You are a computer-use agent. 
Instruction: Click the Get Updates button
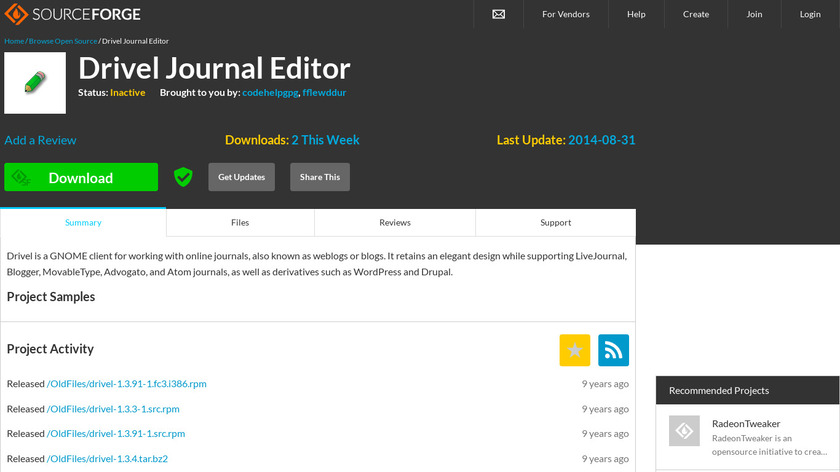click(x=241, y=177)
